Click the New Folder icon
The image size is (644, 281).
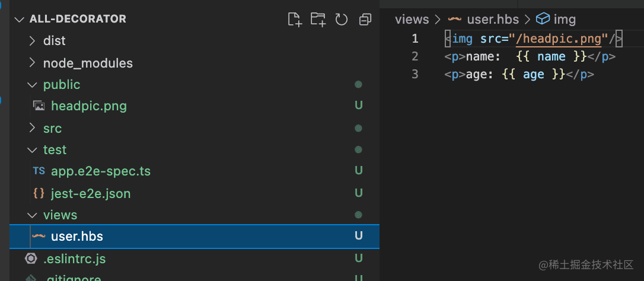(318, 20)
